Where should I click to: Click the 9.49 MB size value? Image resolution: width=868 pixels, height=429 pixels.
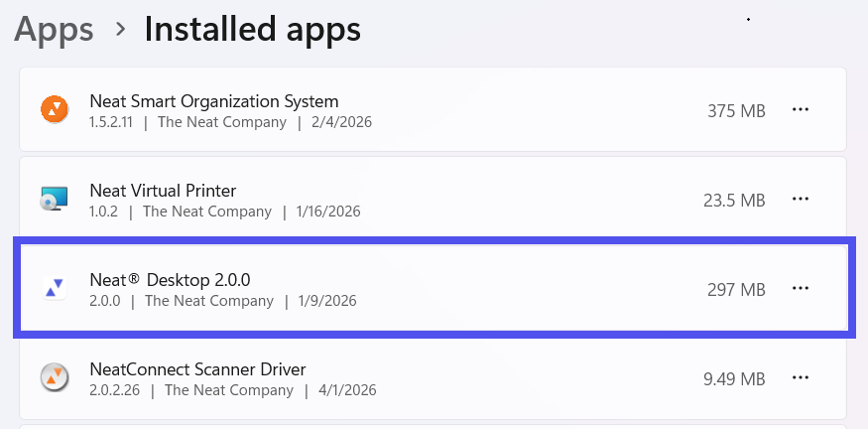(734, 379)
